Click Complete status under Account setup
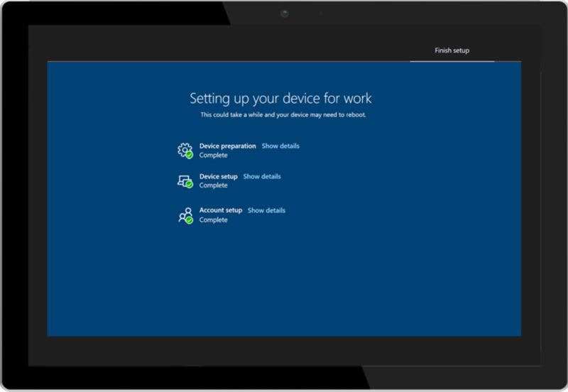This screenshot has height=392, width=568. pyautogui.click(x=214, y=220)
